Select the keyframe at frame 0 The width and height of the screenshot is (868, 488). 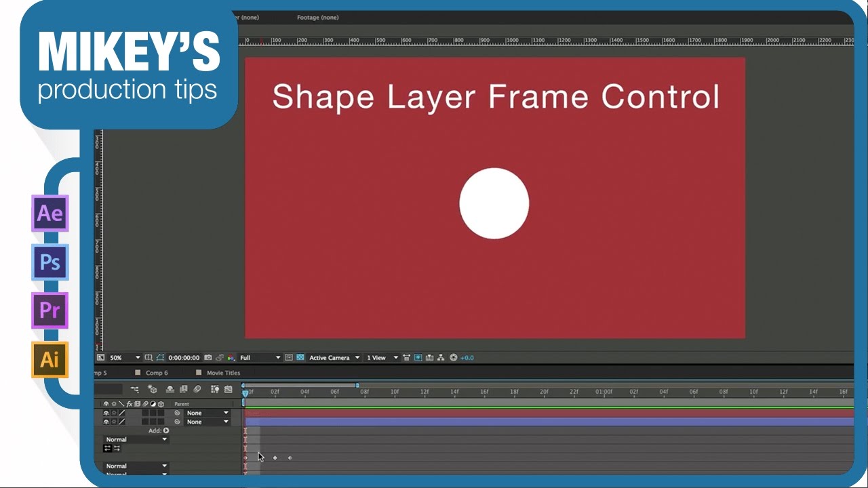(245, 457)
